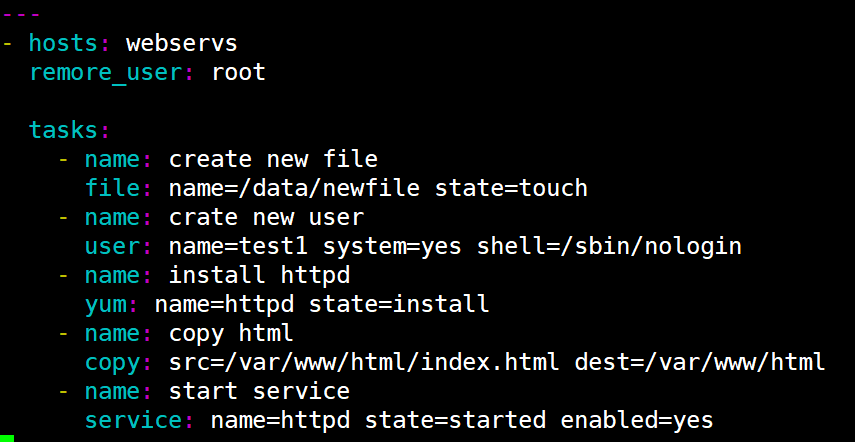Click shell=/sbin/nologin parameter
Viewport: 855px width, 442px height.
click(609, 246)
